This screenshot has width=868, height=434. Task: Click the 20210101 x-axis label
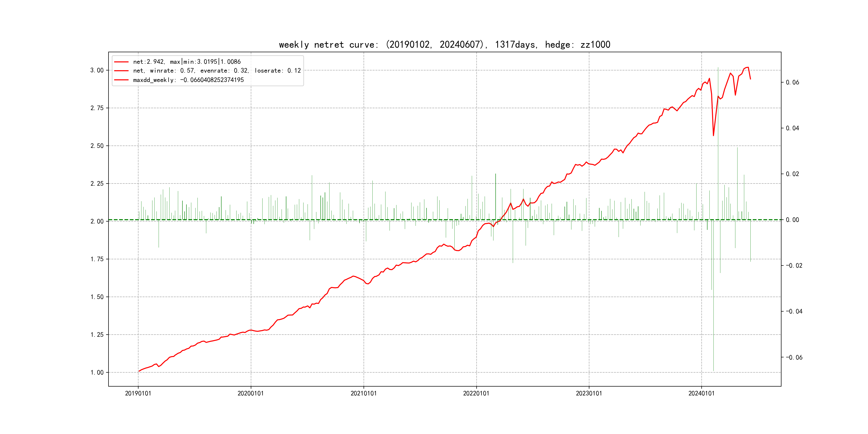[x=364, y=394]
